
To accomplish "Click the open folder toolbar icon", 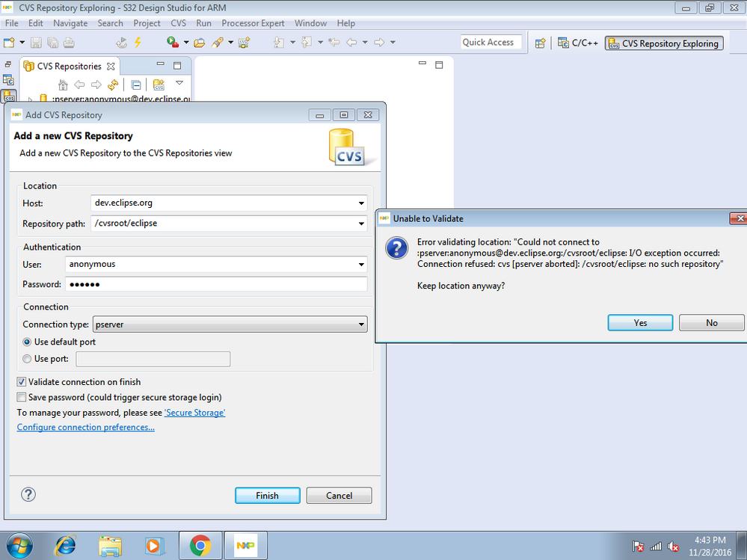I will [199, 43].
